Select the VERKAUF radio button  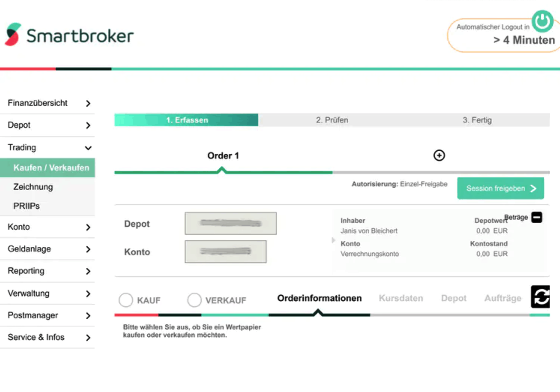point(195,300)
